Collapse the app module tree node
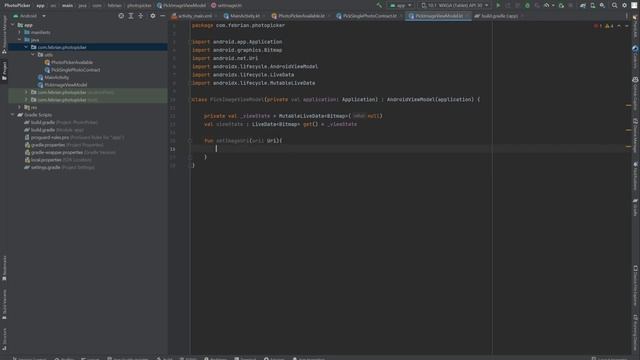This screenshot has height=360, width=640. coord(12,25)
